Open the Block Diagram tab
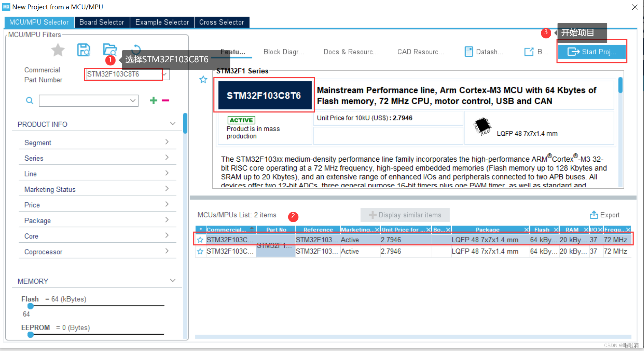Screen dimensions: 644x351 tap(284, 52)
